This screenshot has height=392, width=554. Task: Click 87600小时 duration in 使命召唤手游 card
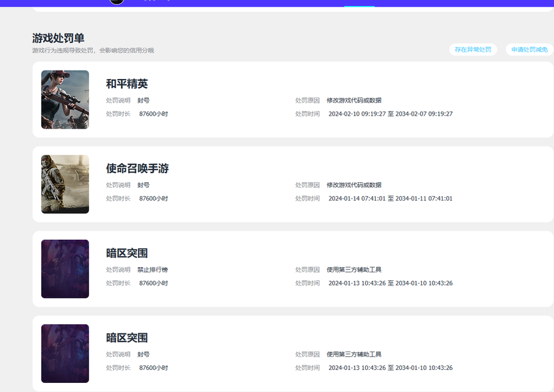(x=154, y=199)
